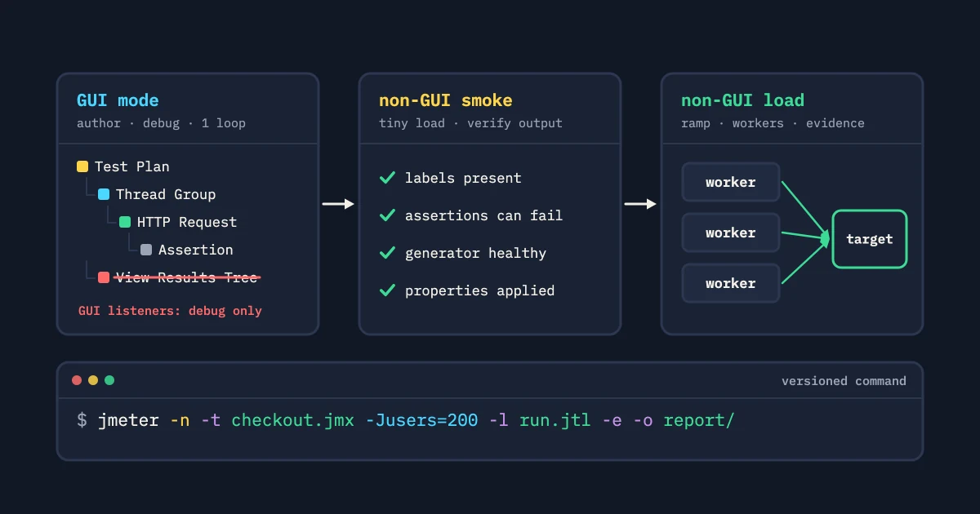This screenshot has width=980, height=514.
Task: Click -Jusers=200 in the command
Action: 421,420
